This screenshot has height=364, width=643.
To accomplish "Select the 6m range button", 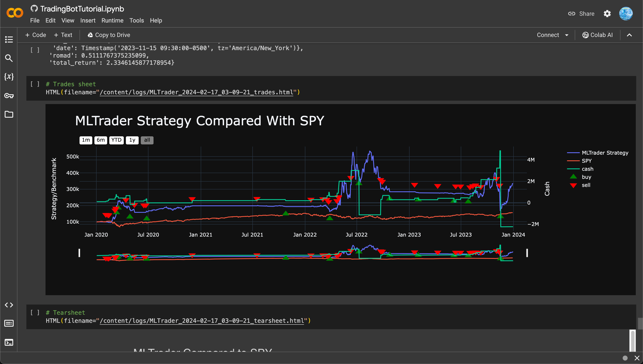I will click(101, 140).
